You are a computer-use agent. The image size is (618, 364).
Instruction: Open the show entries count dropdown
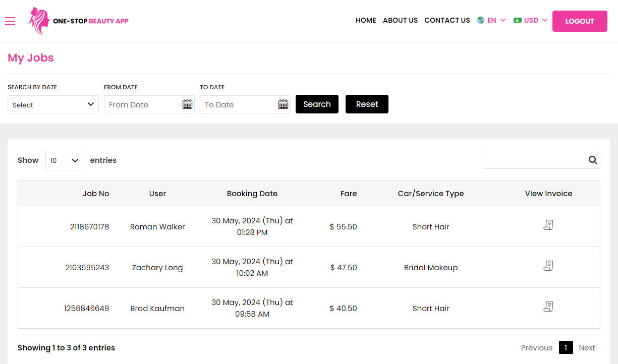64,160
